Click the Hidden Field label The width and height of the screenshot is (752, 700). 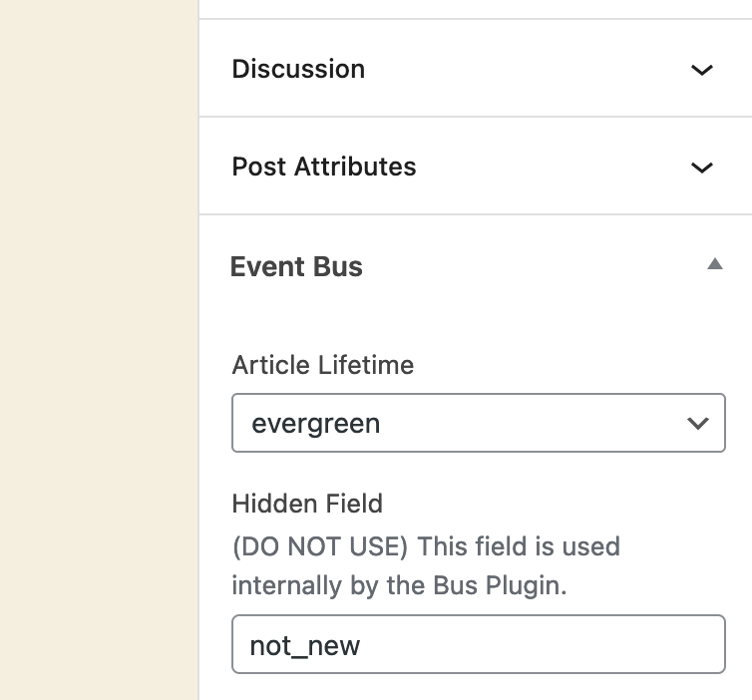(307, 504)
